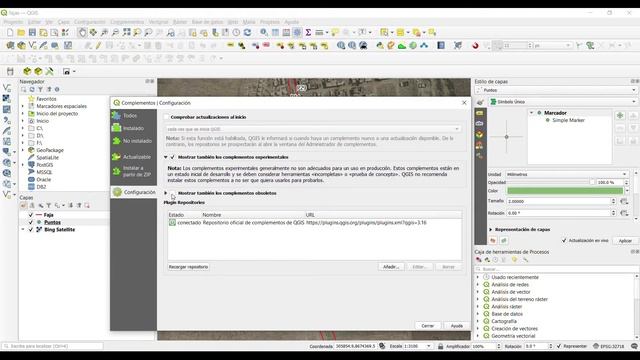
Task: Toggle the Actualización en vivo checkbox
Action: click(x=564, y=240)
